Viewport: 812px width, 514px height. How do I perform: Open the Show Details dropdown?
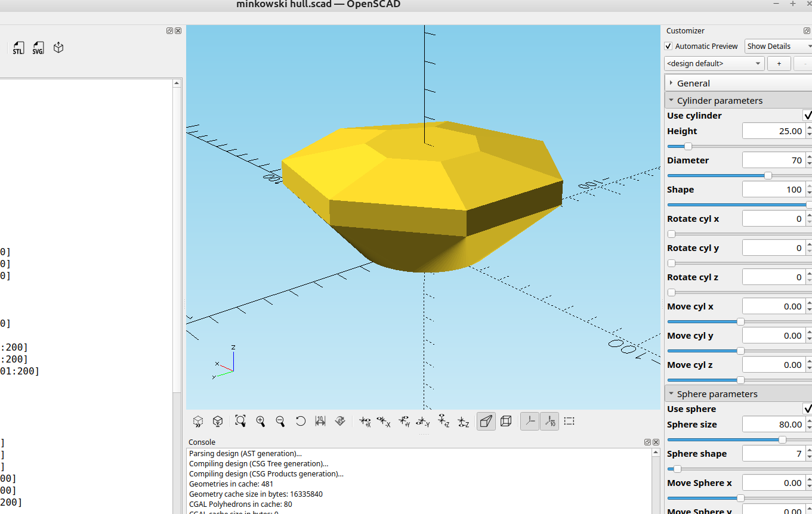[x=778, y=47]
